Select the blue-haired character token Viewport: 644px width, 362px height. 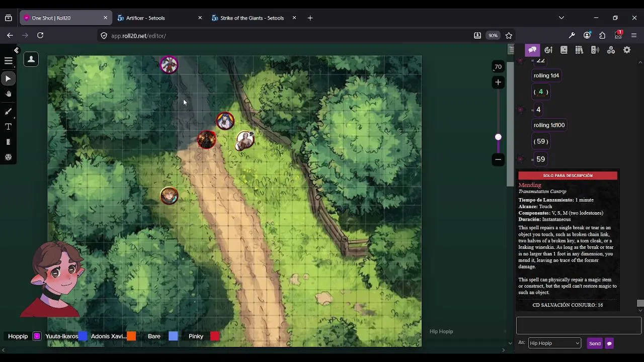[x=225, y=121]
